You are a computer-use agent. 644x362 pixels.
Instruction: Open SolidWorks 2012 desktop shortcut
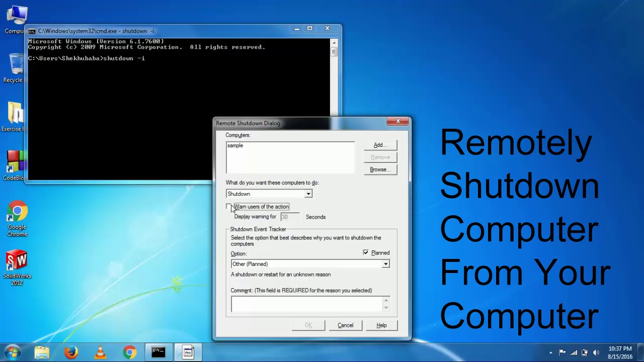pyautogui.click(x=17, y=267)
